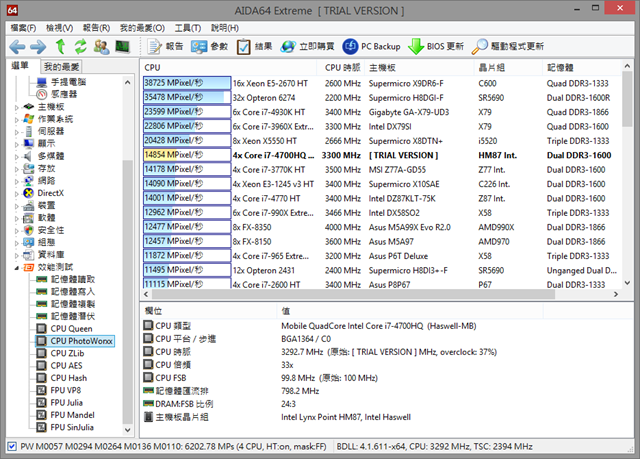Open FPU Julia benchmark
Viewport: 640px width, 459px height.
click(67, 403)
